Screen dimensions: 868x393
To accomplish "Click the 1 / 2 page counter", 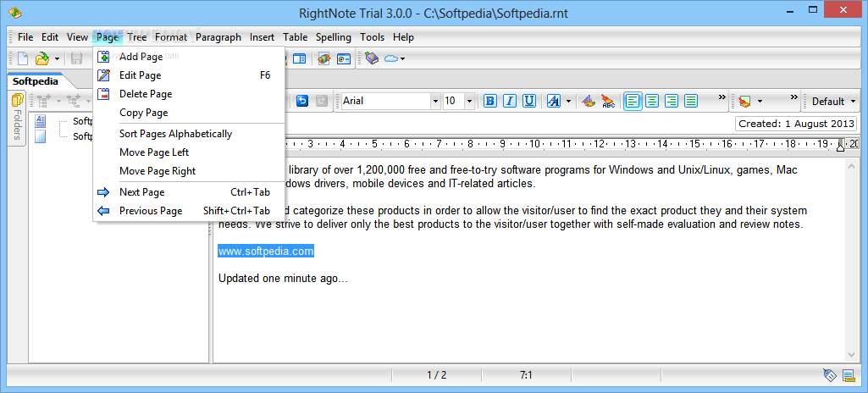I will tap(436, 375).
